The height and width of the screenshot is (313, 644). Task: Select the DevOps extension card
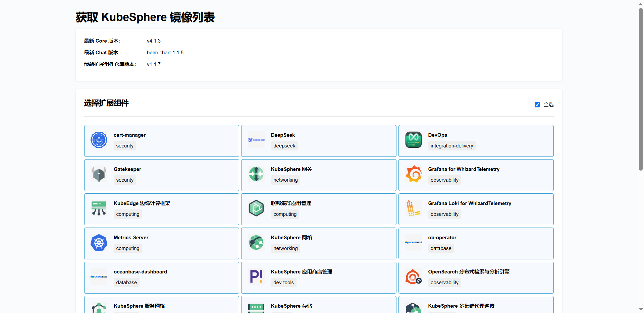coord(476,141)
